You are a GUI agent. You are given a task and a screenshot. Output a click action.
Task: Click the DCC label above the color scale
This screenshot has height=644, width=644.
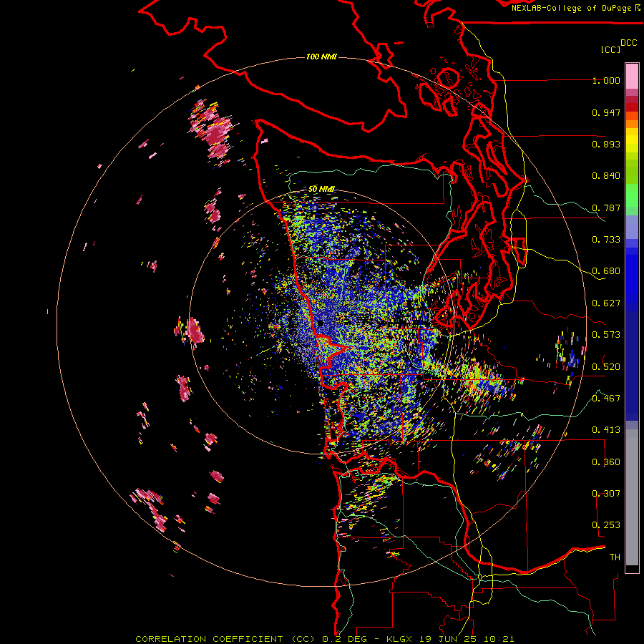pos(629,43)
